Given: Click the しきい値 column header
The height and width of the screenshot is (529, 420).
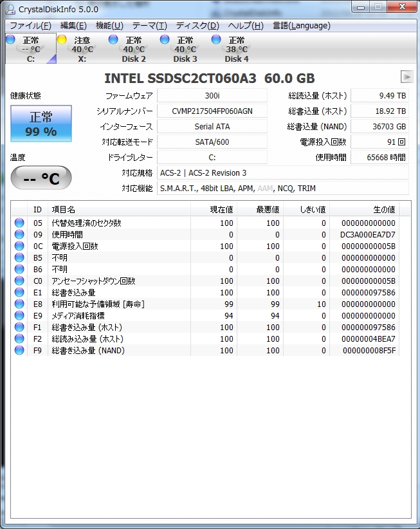Looking at the screenshot, I should click(306, 210).
